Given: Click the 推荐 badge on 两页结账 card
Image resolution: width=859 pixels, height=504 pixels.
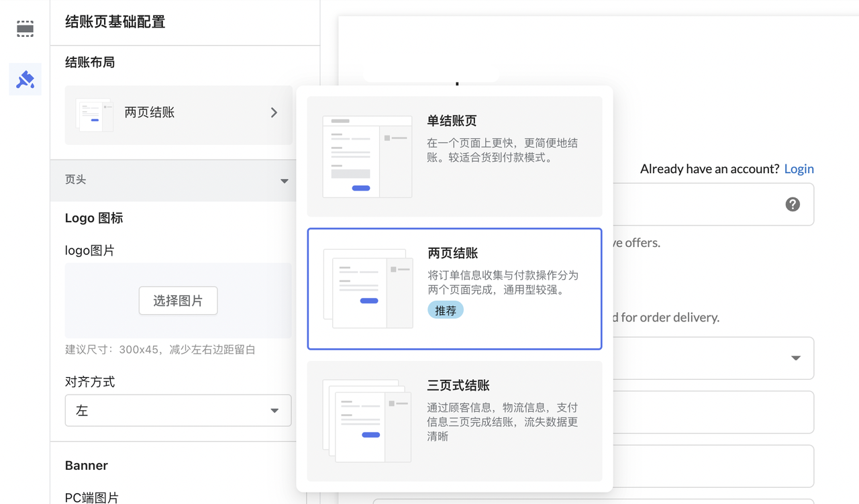Looking at the screenshot, I should [x=445, y=310].
